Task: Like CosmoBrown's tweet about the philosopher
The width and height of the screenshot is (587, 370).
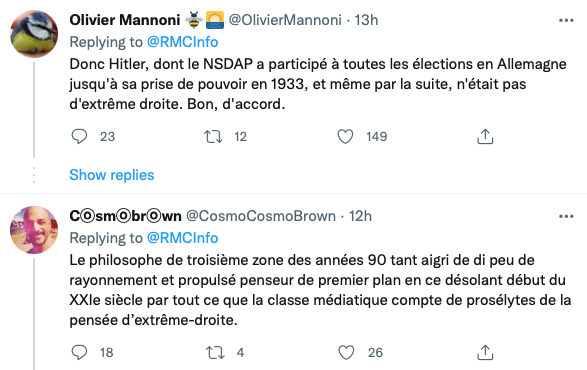Action: [346, 352]
